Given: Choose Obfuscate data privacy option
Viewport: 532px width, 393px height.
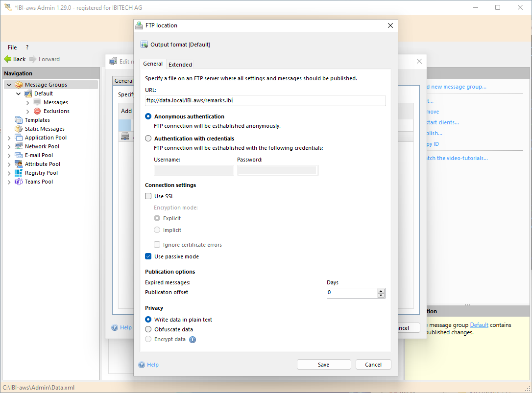Looking at the screenshot, I should [148, 329].
